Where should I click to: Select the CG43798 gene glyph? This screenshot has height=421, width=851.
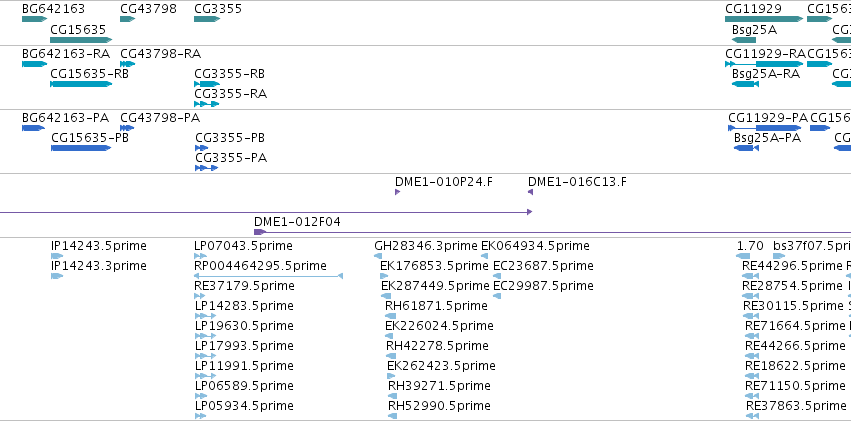pyautogui.click(x=128, y=19)
